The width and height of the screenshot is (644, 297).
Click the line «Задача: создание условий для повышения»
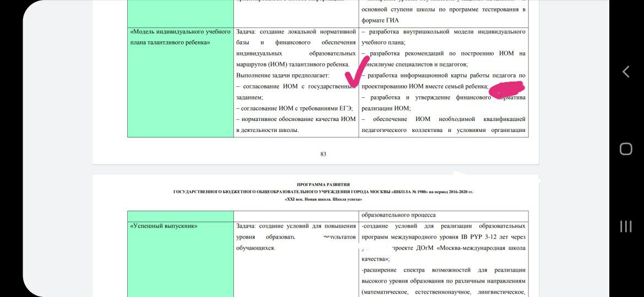[296, 226]
